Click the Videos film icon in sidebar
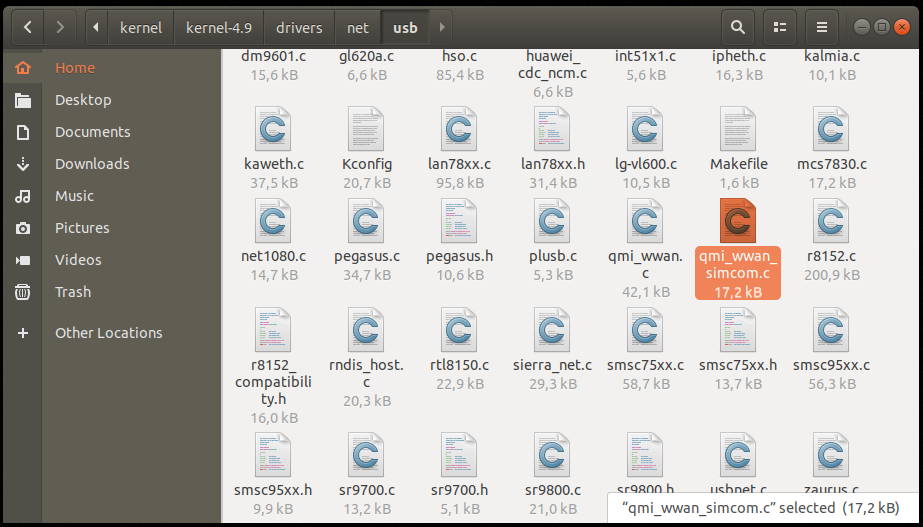 23,260
